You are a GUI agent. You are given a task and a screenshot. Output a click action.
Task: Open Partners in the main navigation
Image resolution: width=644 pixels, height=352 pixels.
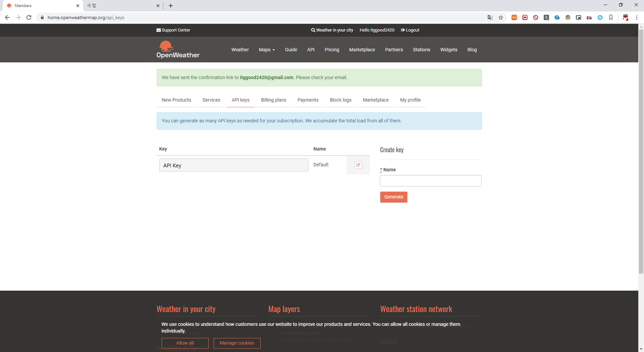click(x=394, y=50)
